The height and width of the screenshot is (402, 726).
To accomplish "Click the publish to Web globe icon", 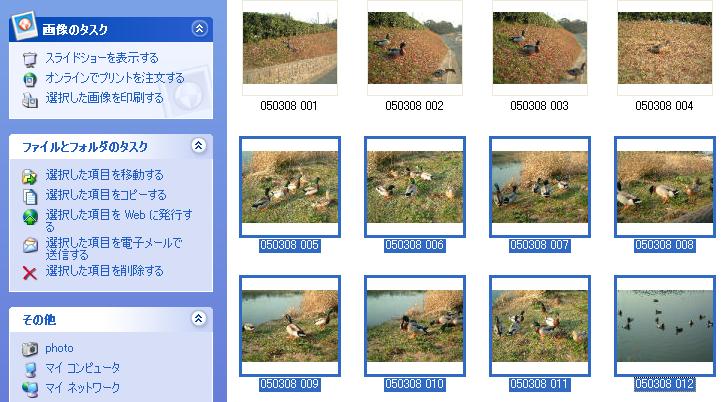I will point(30,217).
